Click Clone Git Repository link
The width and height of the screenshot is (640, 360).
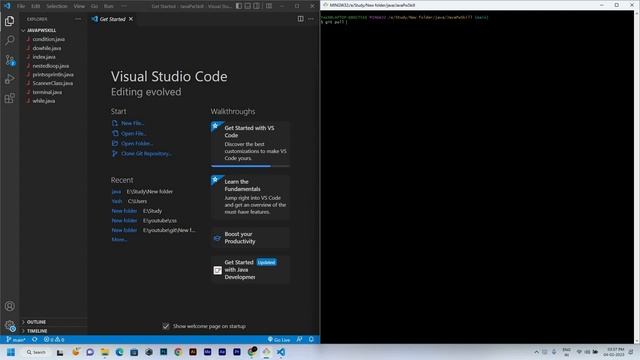pos(146,154)
